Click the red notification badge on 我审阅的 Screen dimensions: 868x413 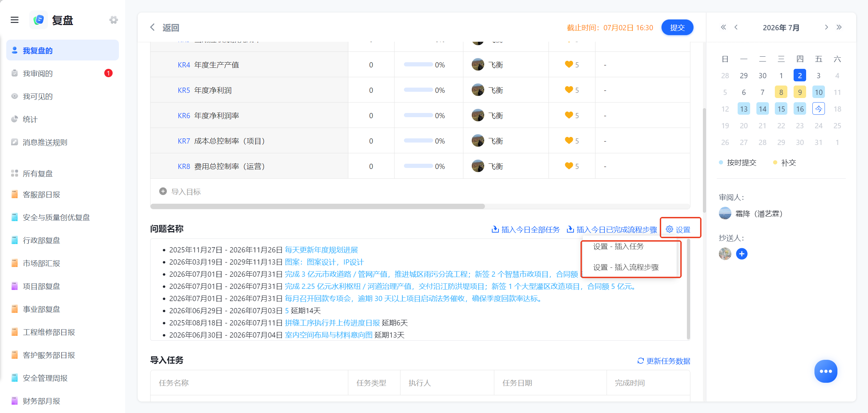click(108, 73)
